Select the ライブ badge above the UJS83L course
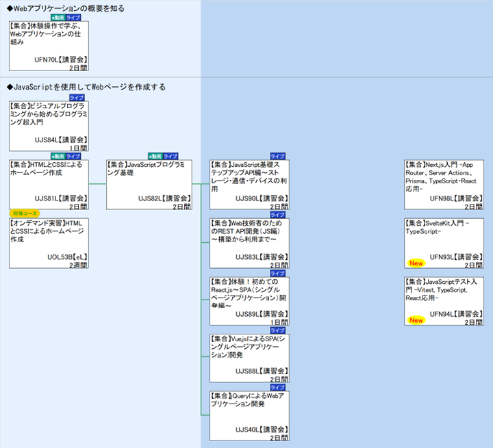This screenshot has height=448, width=493. point(277,215)
